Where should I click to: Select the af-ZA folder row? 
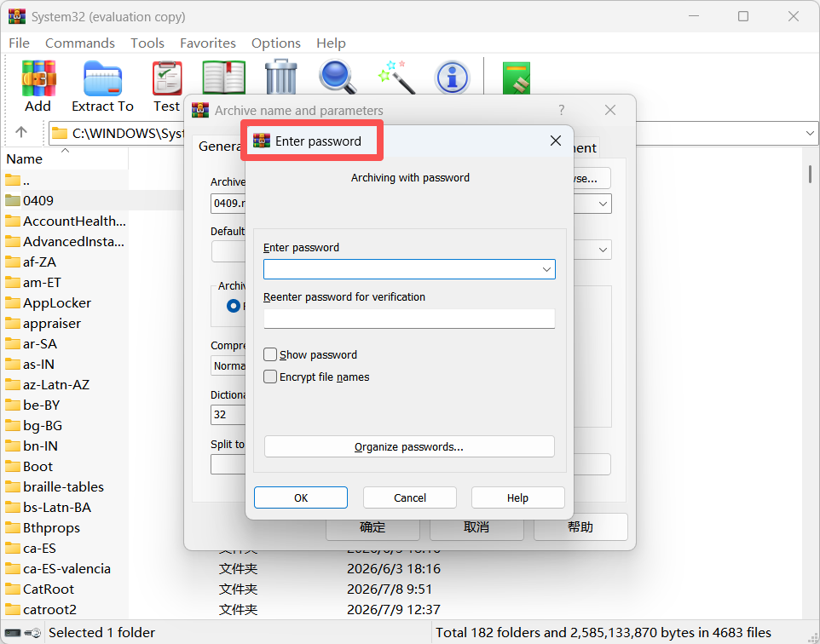(x=66, y=262)
